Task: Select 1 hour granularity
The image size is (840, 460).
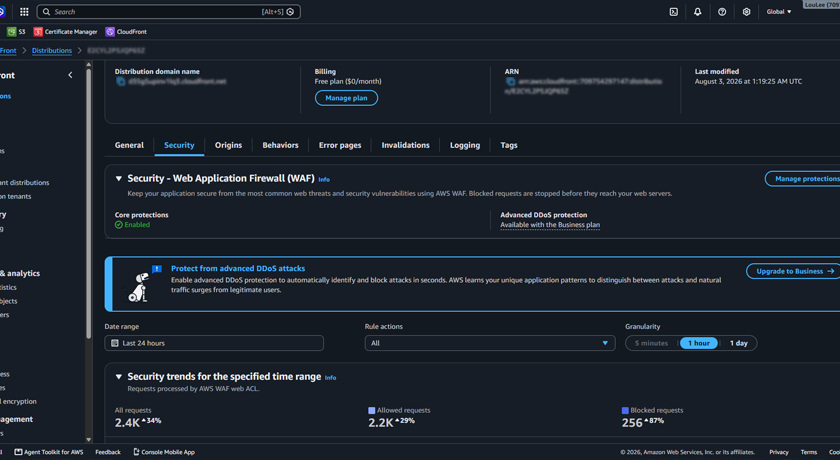Action: 699,343
